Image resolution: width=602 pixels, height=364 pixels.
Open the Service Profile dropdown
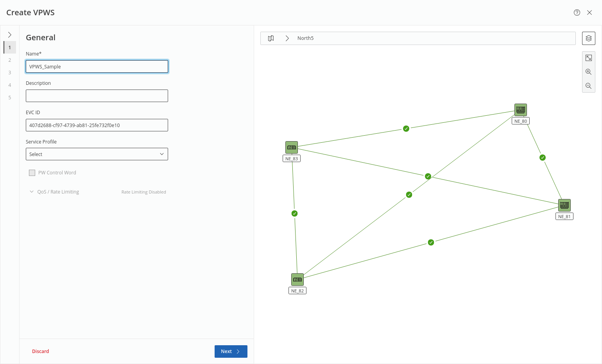coord(97,154)
